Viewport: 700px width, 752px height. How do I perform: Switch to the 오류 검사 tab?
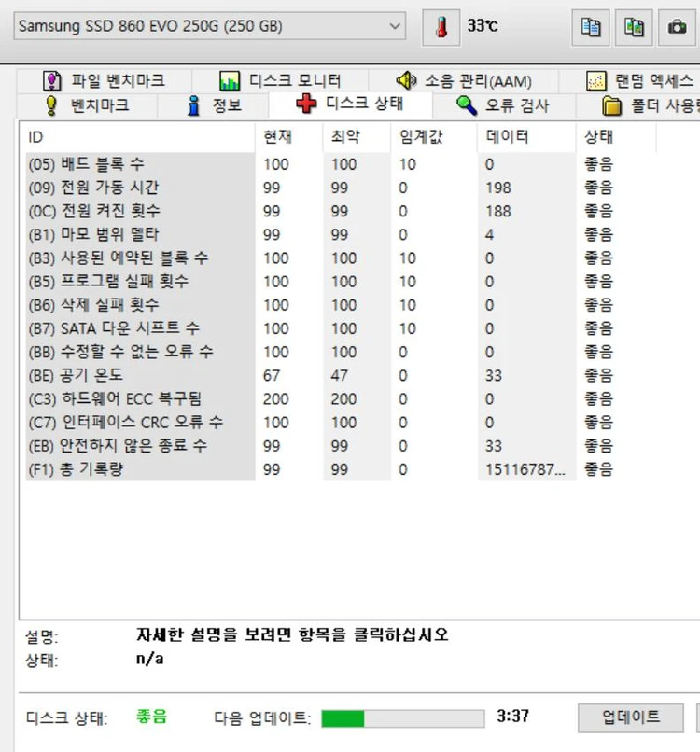[x=504, y=105]
